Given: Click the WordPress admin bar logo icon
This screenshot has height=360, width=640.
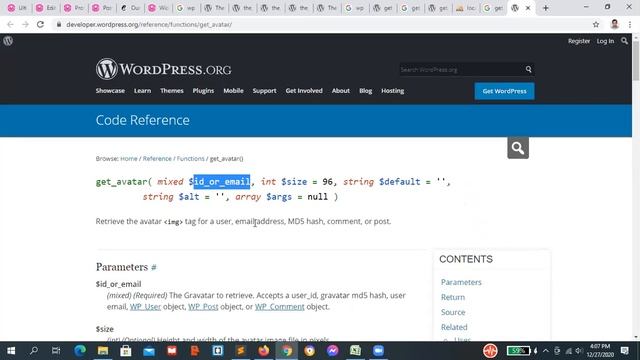Looking at the screenshot, I should (x=8, y=41).
